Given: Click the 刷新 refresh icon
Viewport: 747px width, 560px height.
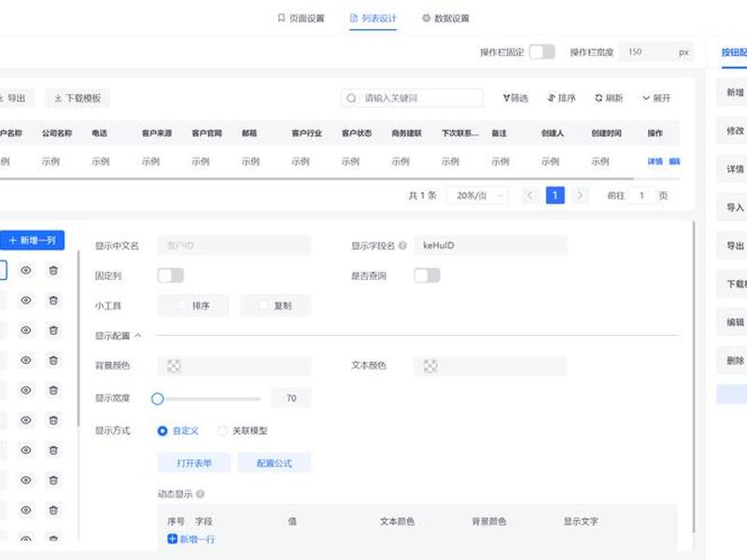Looking at the screenshot, I should click(599, 98).
